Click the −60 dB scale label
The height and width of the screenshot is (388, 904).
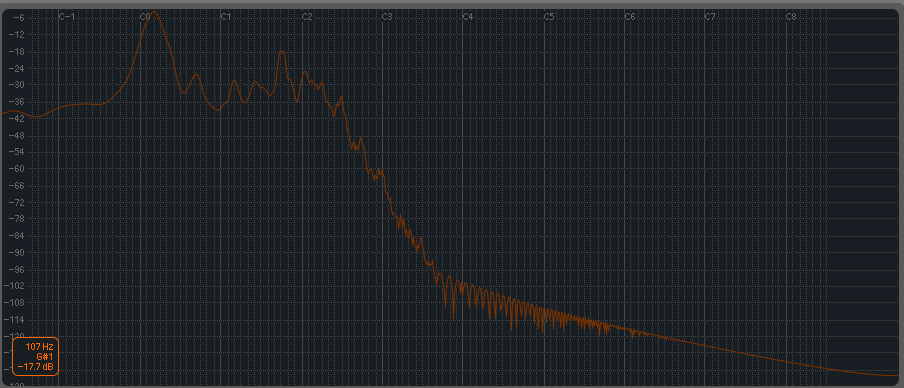(x=16, y=169)
